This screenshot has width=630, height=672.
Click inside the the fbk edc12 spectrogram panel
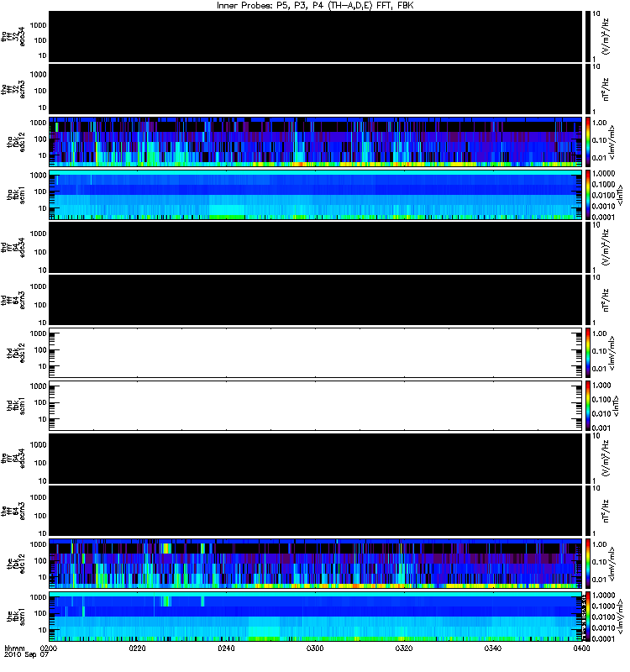click(x=316, y=564)
